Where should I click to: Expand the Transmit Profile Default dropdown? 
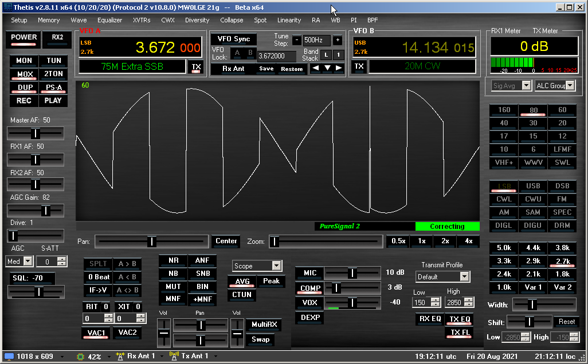(464, 276)
